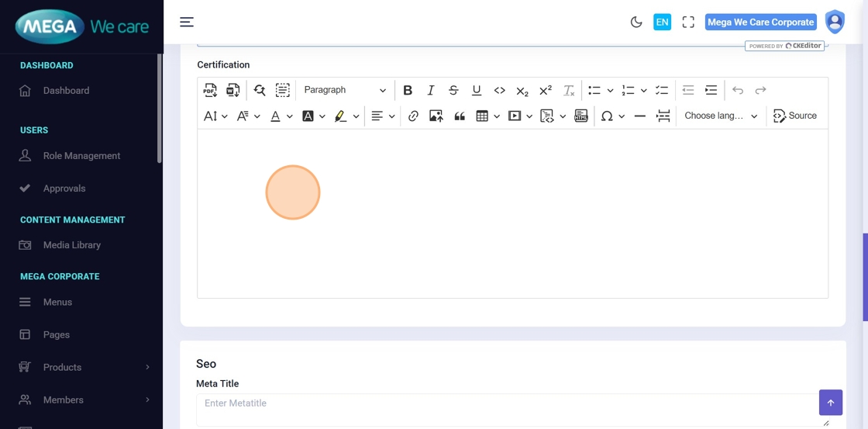The width and height of the screenshot is (868, 429).
Task: Go to Media Library
Action: [x=72, y=245]
